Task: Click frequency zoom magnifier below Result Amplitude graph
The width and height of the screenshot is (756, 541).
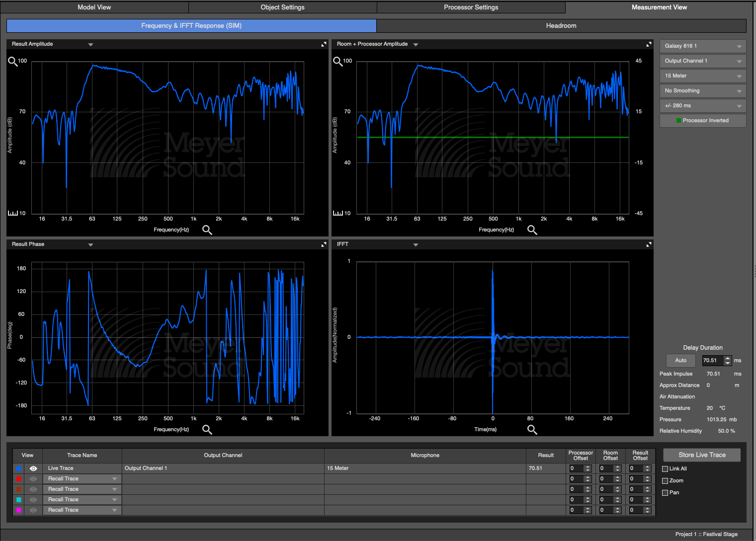Action: point(207,230)
